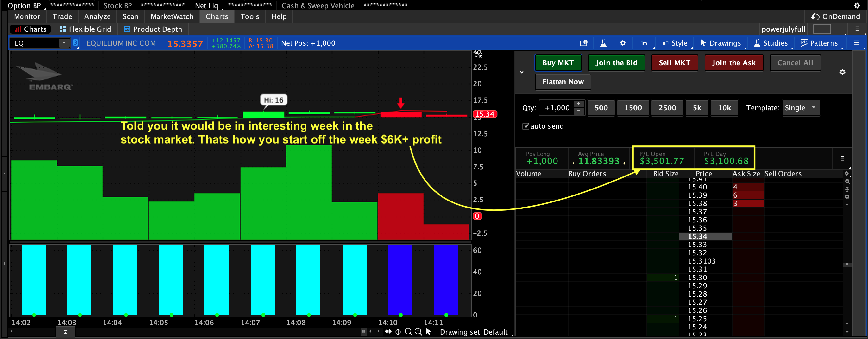Click the chart zoom in magnifier

pos(408,332)
